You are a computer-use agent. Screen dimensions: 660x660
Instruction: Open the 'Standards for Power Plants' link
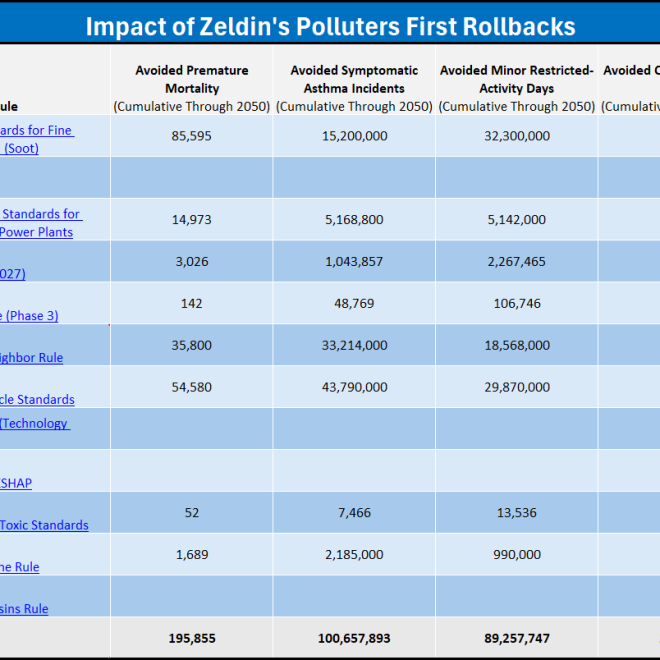[x=41, y=223]
